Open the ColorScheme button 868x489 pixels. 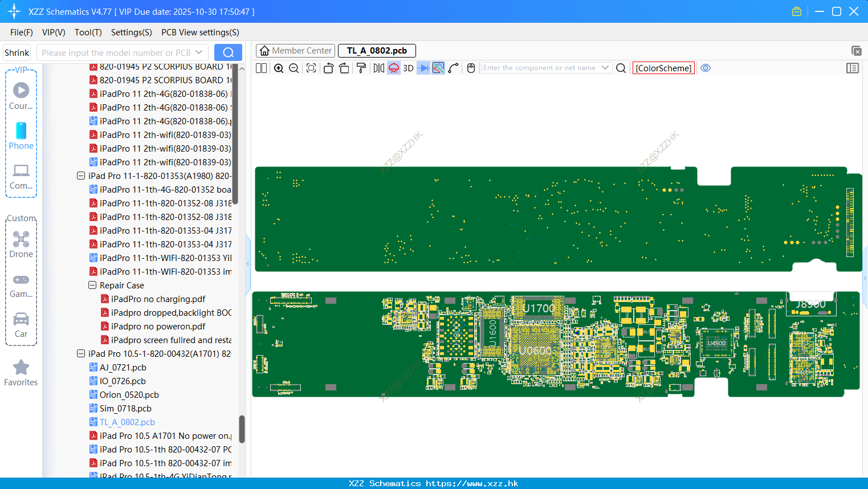click(x=663, y=68)
